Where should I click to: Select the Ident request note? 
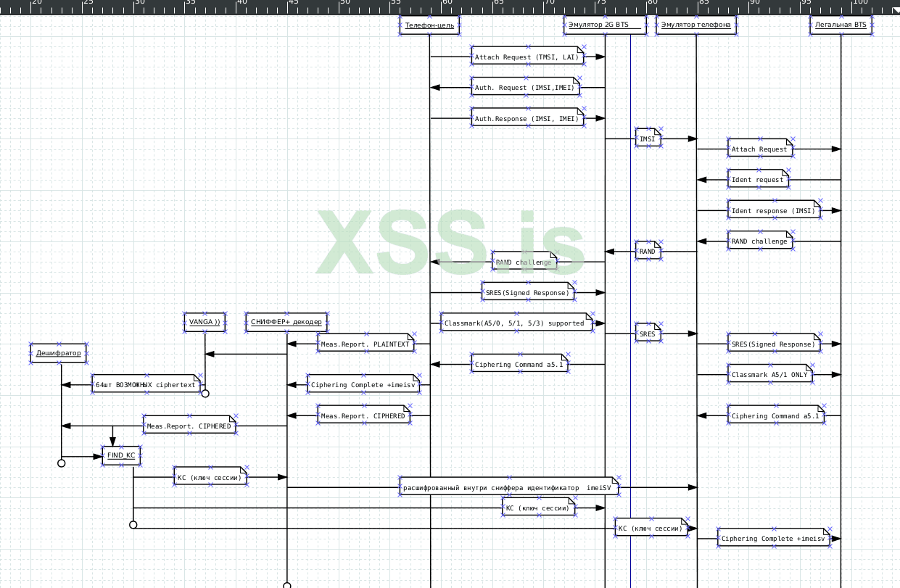coord(758,180)
